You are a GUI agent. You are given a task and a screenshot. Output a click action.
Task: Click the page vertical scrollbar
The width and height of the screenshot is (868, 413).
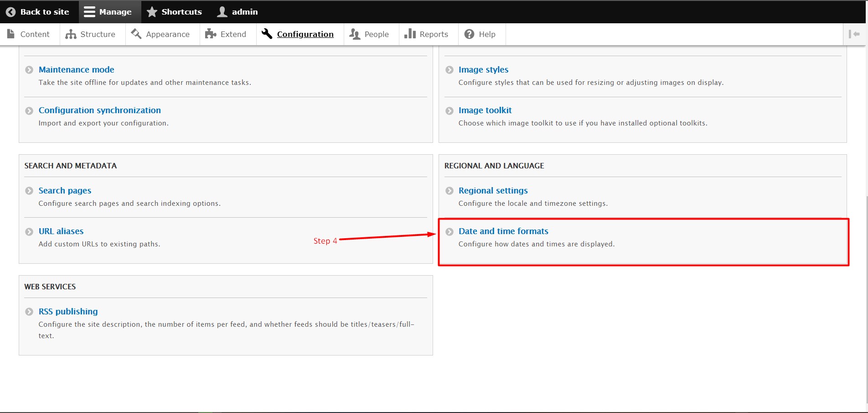[866, 299]
